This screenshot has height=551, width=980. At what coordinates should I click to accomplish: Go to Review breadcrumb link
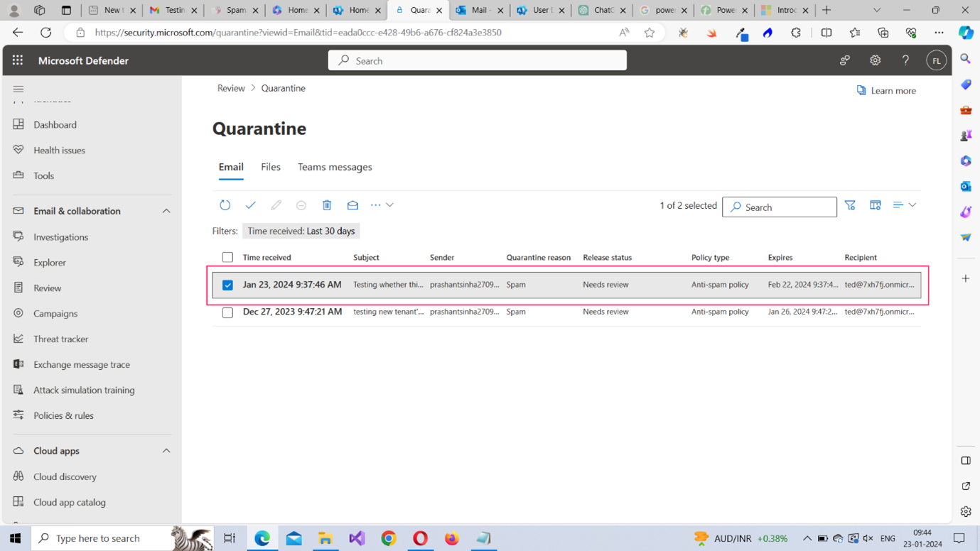pos(231,88)
